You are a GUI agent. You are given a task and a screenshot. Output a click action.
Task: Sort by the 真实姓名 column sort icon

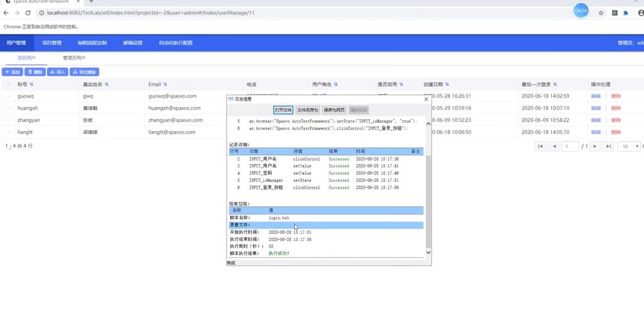106,84
